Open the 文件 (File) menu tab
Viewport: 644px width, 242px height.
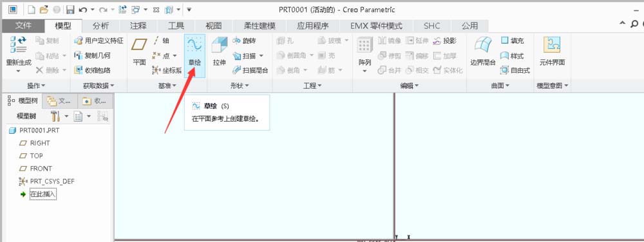click(x=23, y=26)
